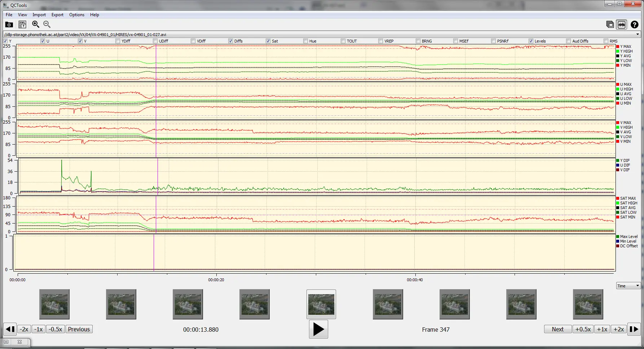
Task: Click the zoom out magnifier icon
Action: coord(47,25)
